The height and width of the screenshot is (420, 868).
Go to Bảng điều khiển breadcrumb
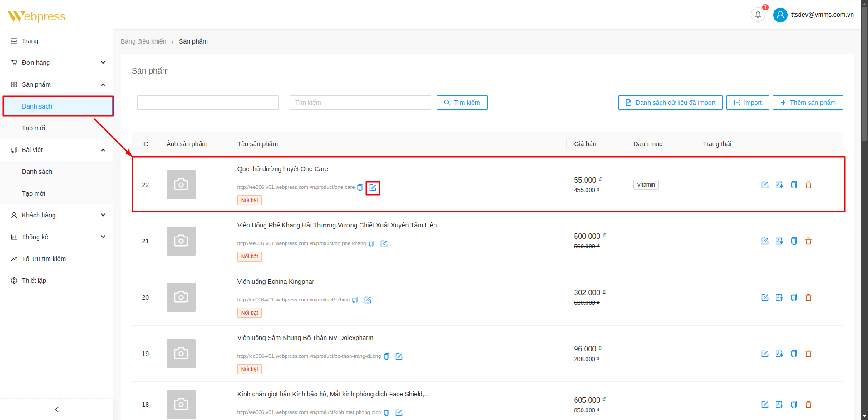click(x=143, y=41)
